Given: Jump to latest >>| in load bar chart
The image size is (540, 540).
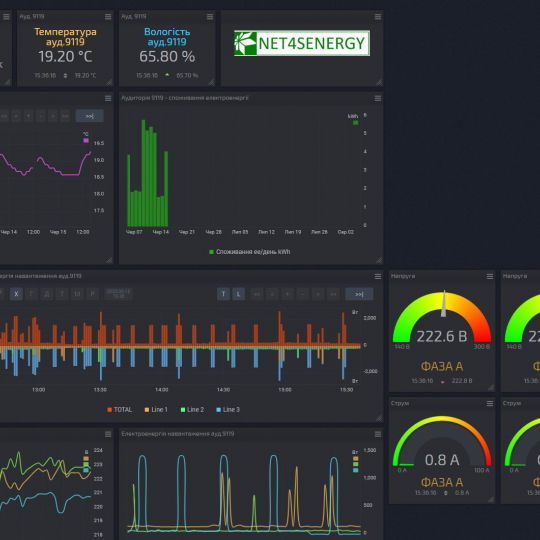Looking at the screenshot, I should [359, 294].
